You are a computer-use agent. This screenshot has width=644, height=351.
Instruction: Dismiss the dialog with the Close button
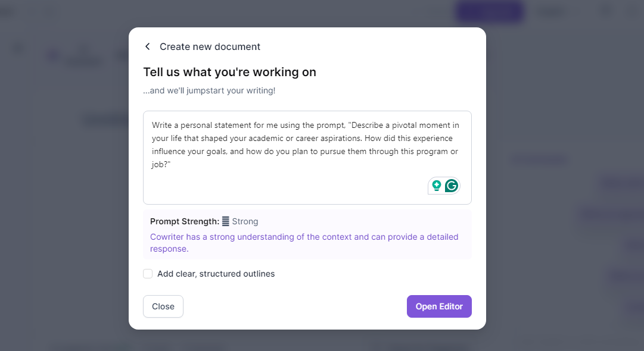click(163, 306)
